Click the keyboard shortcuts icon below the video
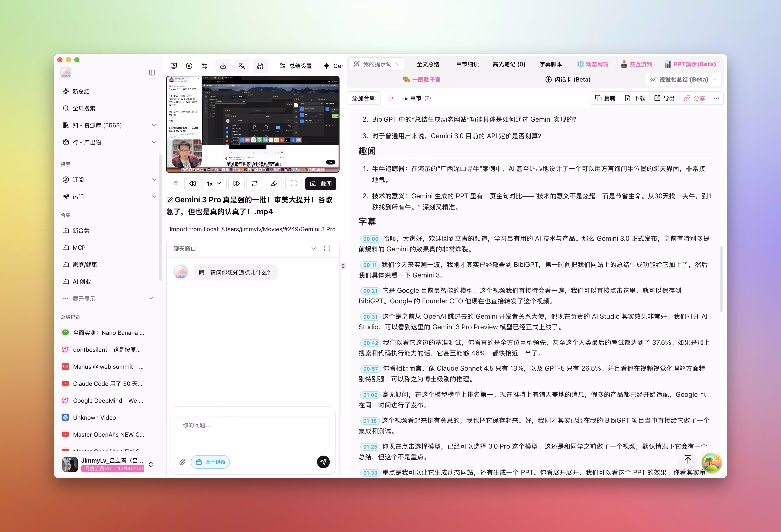The image size is (781, 532). (x=175, y=183)
